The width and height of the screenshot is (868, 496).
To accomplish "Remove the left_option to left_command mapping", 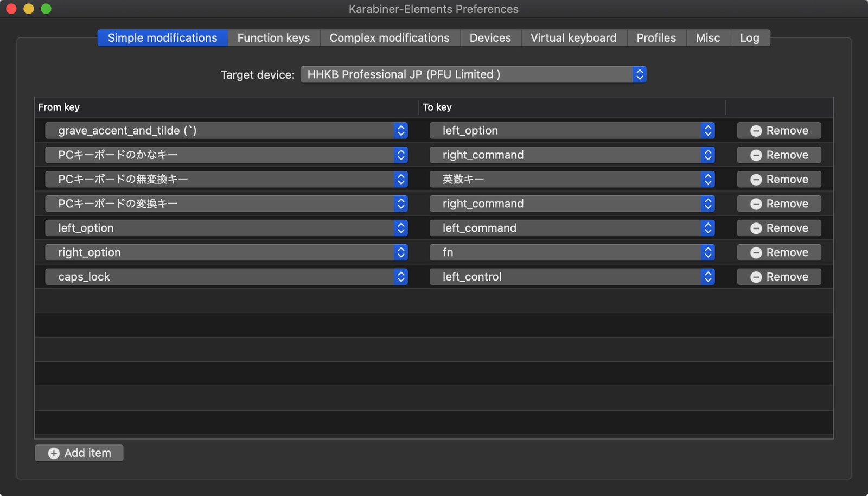I will [779, 228].
